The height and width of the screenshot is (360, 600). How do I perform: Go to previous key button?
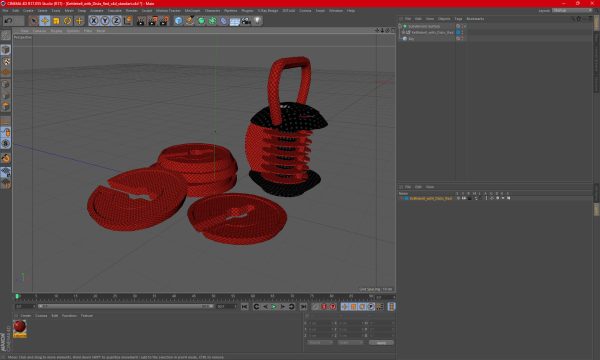(256, 307)
